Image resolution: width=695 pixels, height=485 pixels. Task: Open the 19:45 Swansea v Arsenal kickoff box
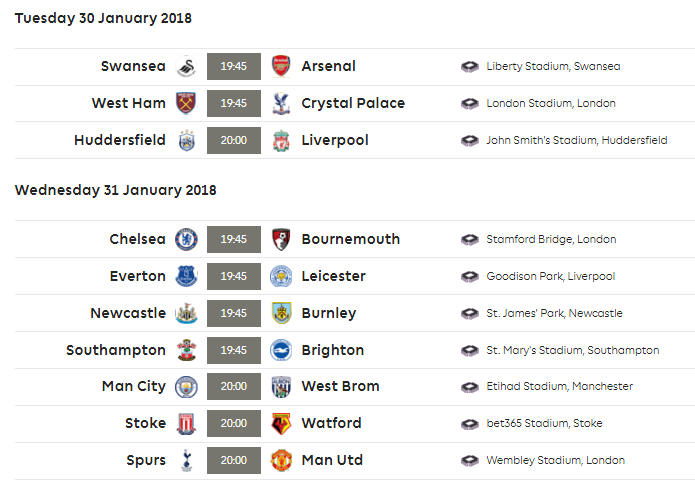click(234, 66)
